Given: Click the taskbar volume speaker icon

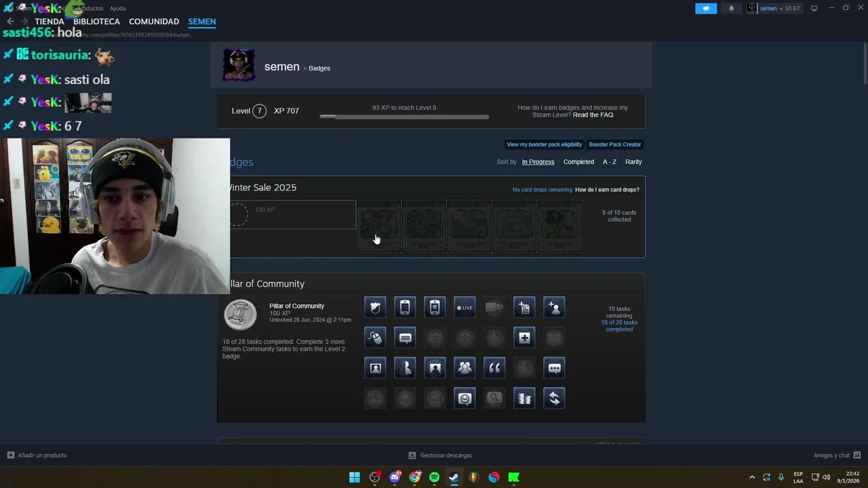Looking at the screenshot, I should pyautogui.click(x=826, y=477).
